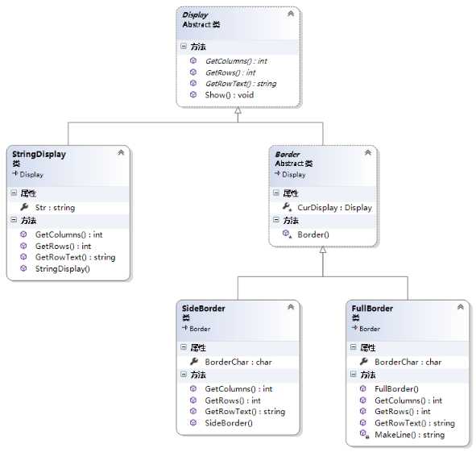Viewport: 476px width, 452px height.
Task: Toggle the 属性 section in StringDisplay
Action: tap(14, 193)
